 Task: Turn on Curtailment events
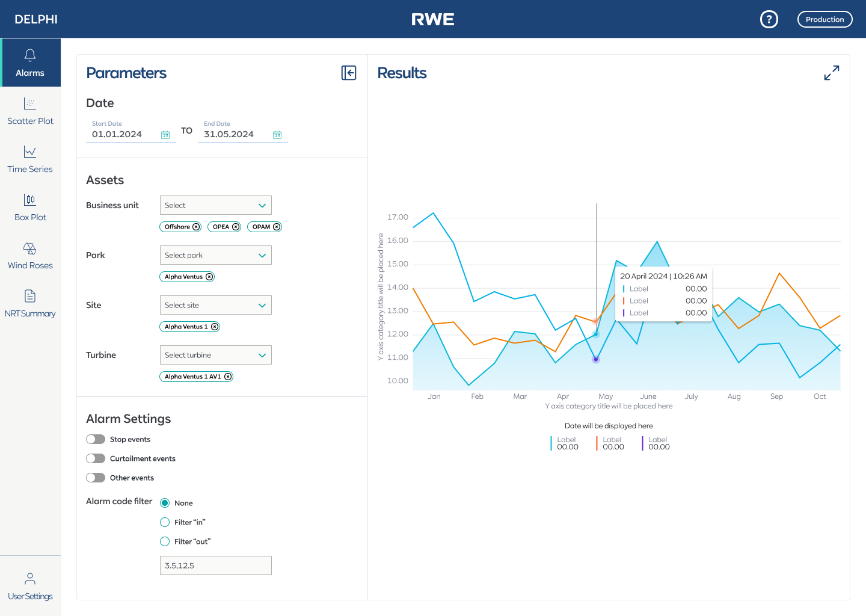click(x=96, y=458)
